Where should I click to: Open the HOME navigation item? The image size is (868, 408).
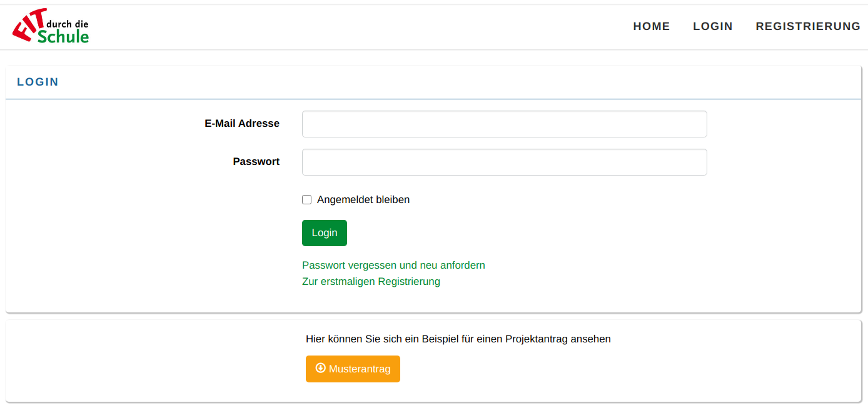[651, 26]
